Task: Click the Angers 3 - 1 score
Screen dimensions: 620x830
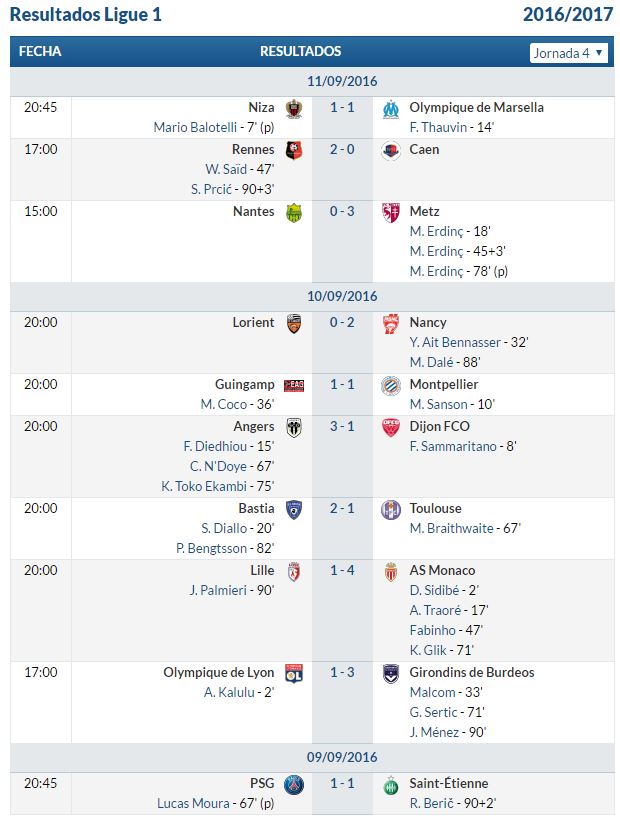Action: [x=342, y=427]
